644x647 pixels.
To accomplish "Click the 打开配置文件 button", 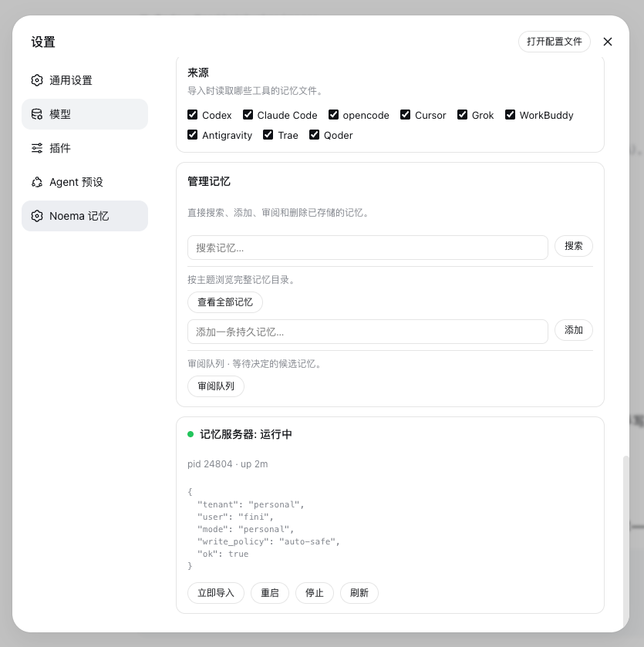I will 554,42.
